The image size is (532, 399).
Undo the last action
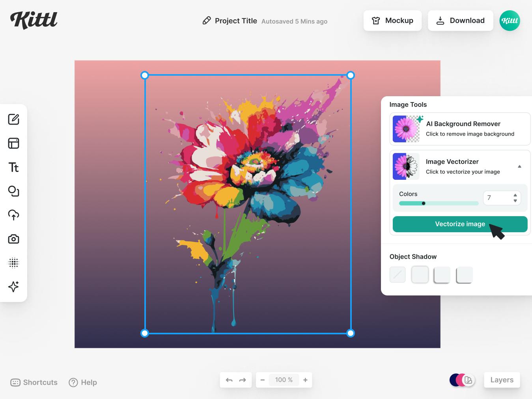[229, 380]
